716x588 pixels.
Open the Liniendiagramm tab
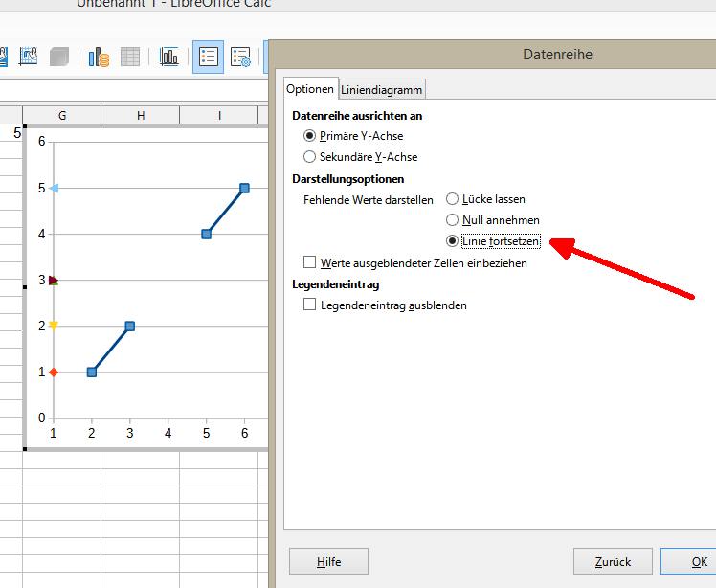tap(381, 90)
